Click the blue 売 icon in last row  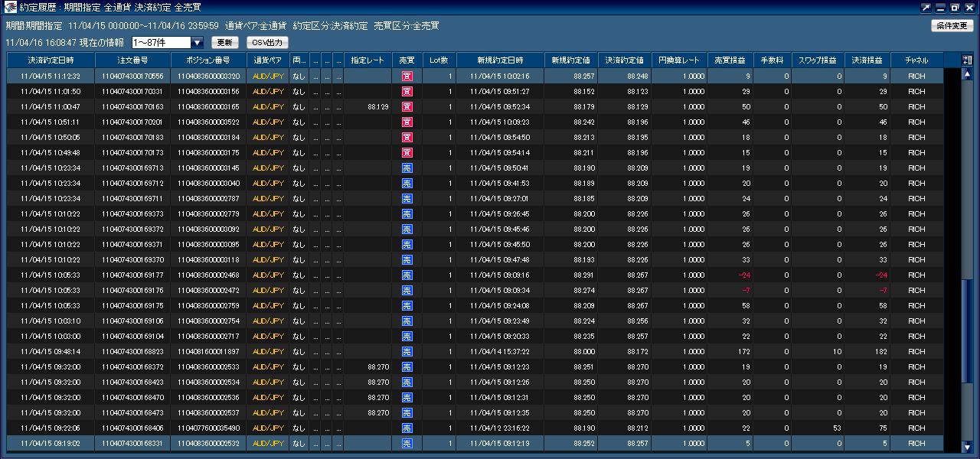pyautogui.click(x=407, y=443)
